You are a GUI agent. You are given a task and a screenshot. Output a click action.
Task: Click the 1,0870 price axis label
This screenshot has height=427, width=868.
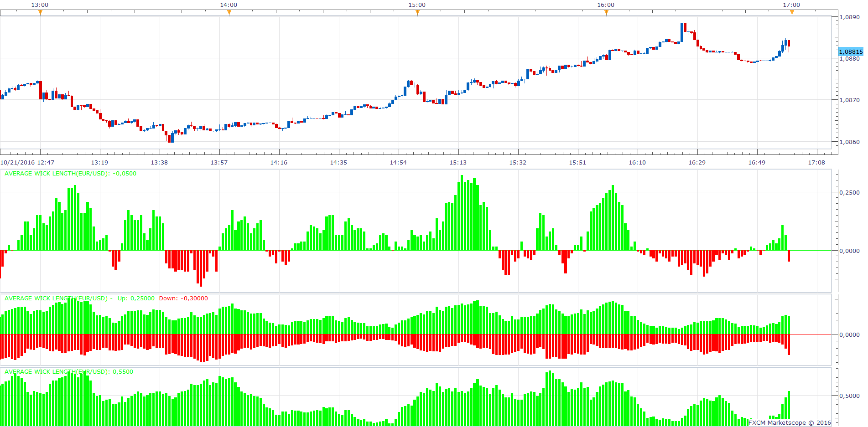click(x=850, y=100)
